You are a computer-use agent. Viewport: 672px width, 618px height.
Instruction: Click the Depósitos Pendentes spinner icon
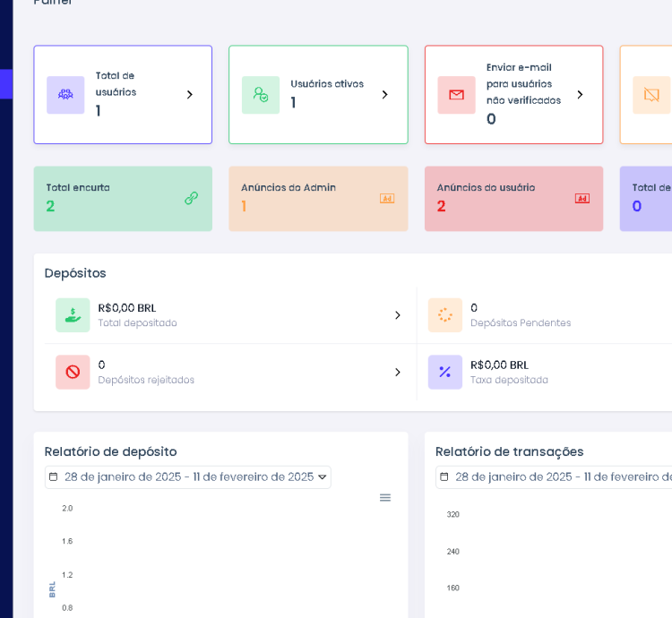(445, 315)
